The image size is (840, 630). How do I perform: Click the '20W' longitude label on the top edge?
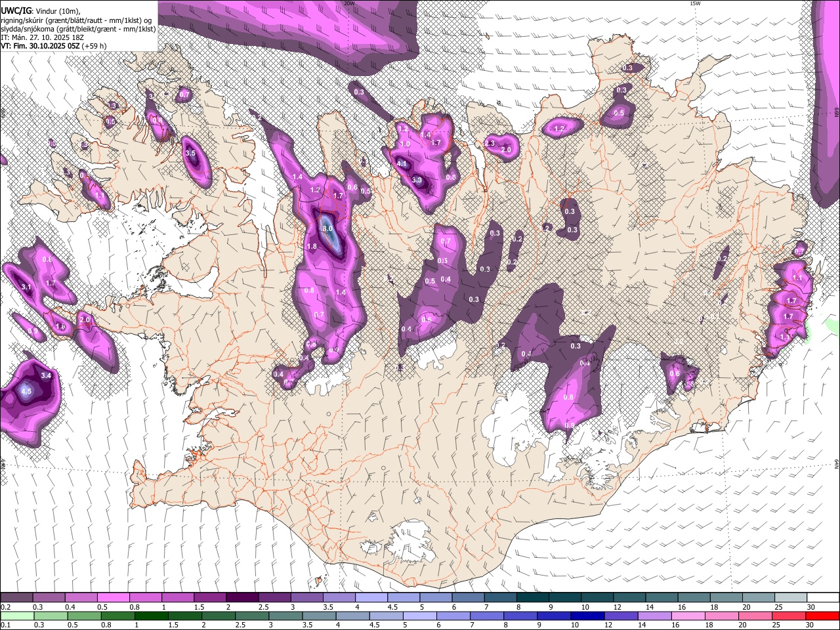pyautogui.click(x=349, y=3)
